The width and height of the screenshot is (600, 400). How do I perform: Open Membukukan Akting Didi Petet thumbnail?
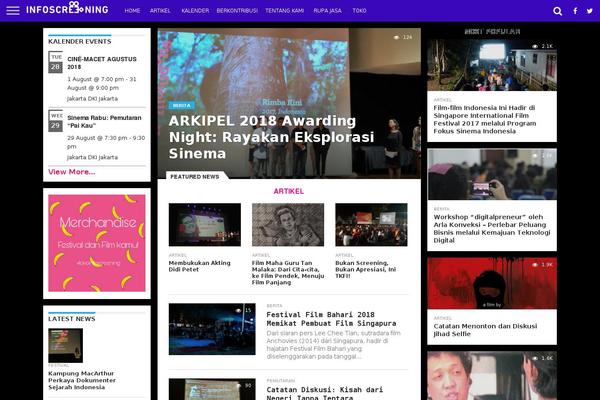click(205, 225)
